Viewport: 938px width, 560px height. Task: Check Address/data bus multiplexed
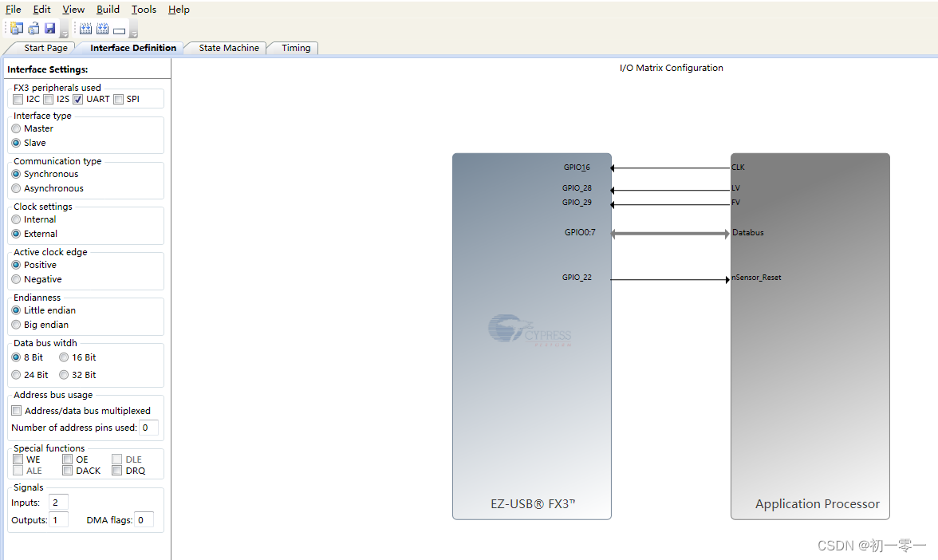tap(17, 410)
